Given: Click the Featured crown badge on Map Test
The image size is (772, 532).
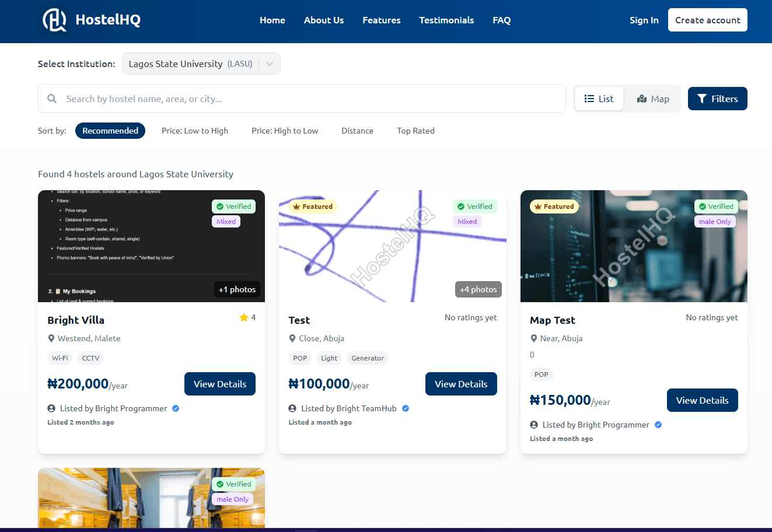Looking at the screenshot, I should (554, 206).
